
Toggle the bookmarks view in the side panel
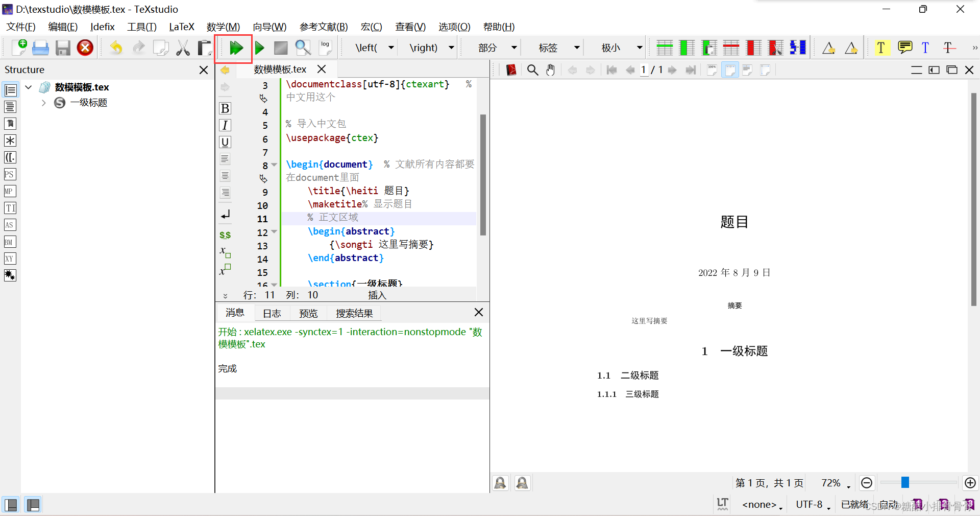pyautogui.click(x=10, y=124)
